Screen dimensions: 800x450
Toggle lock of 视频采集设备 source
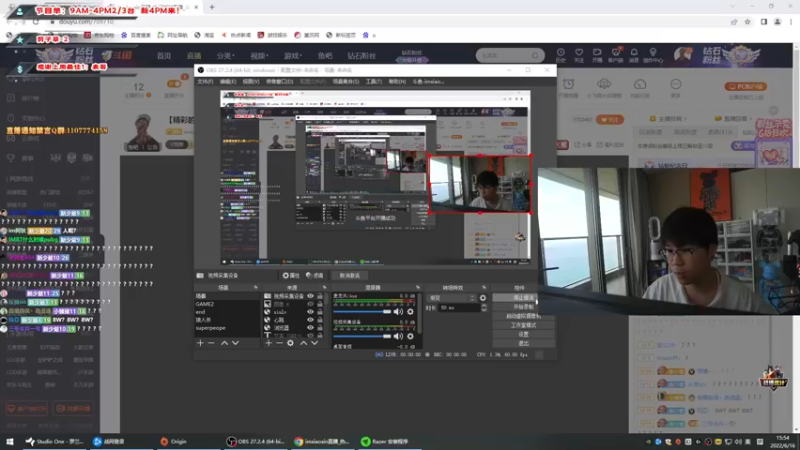tap(320, 296)
